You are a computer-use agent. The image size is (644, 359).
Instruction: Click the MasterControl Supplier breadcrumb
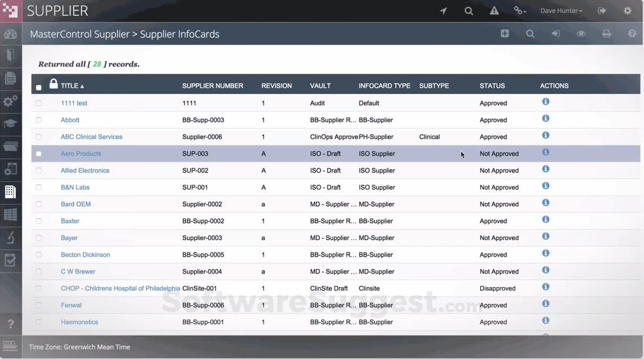click(x=79, y=35)
